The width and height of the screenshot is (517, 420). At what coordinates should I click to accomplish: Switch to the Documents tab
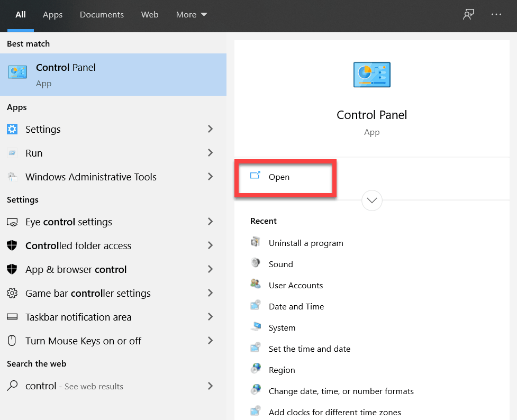point(102,14)
